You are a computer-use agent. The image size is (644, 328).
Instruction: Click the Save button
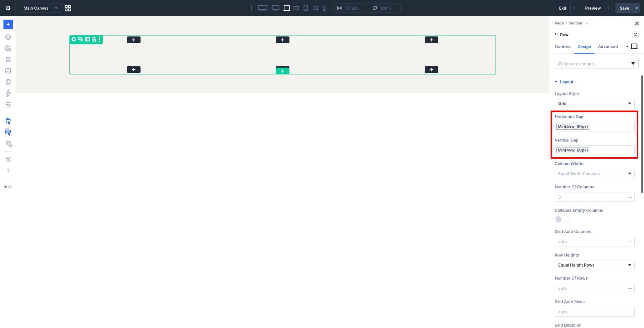[x=624, y=8]
